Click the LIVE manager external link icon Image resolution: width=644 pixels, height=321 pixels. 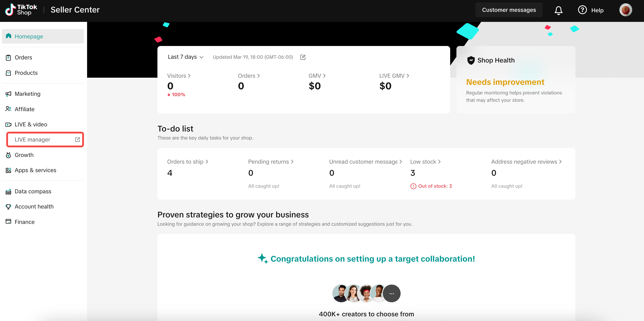[77, 140]
